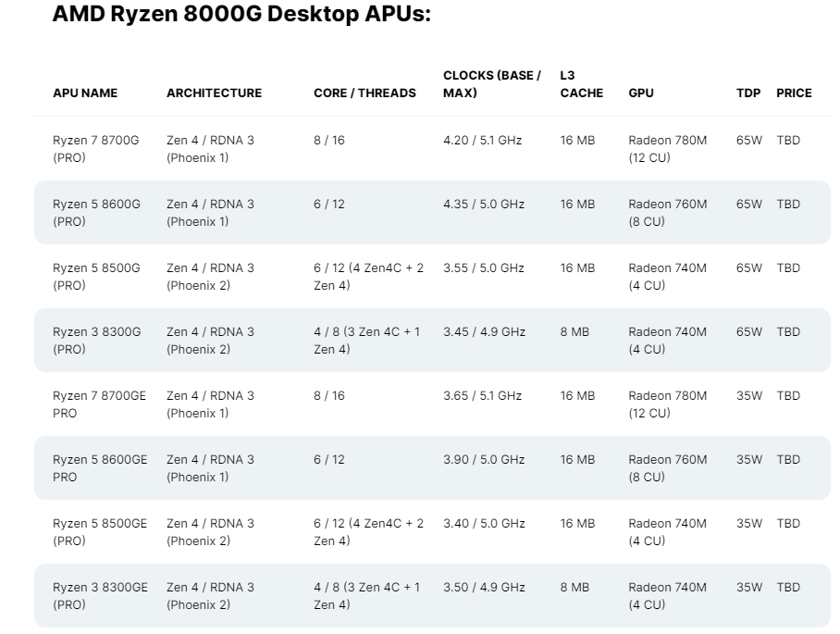Click the 8 MB L3 cache for Ryzen 3 8300G
840x634 pixels.
click(x=574, y=331)
